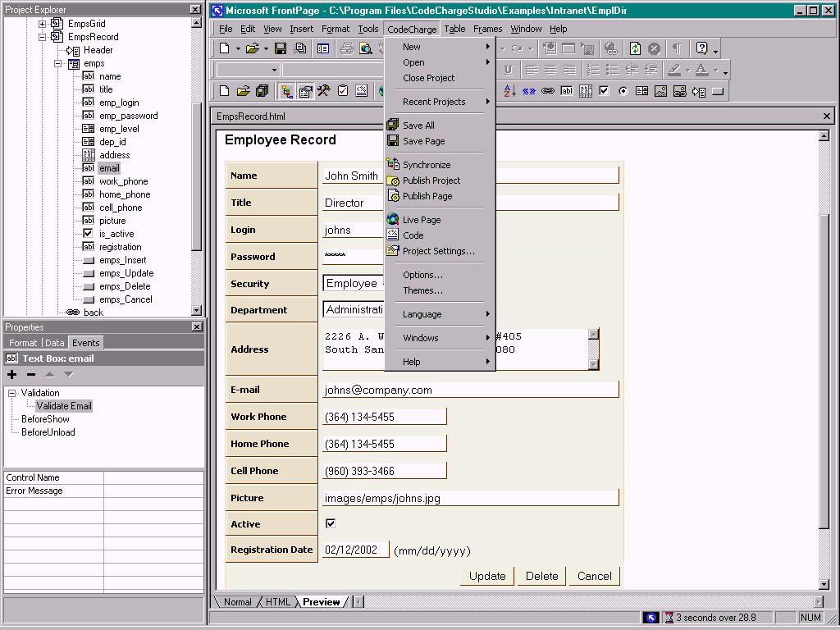Insert an Image Link component icon

[680, 91]
